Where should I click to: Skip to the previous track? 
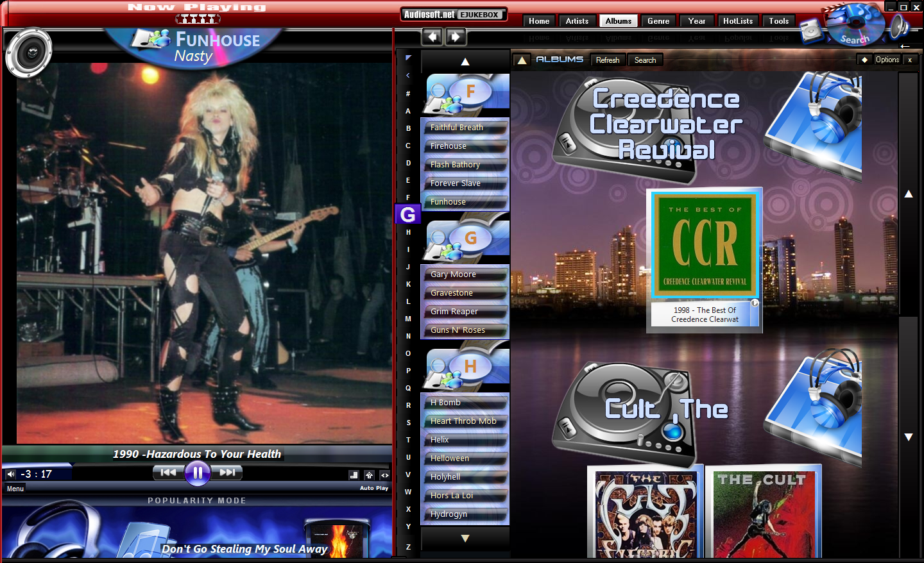point(169,473)
